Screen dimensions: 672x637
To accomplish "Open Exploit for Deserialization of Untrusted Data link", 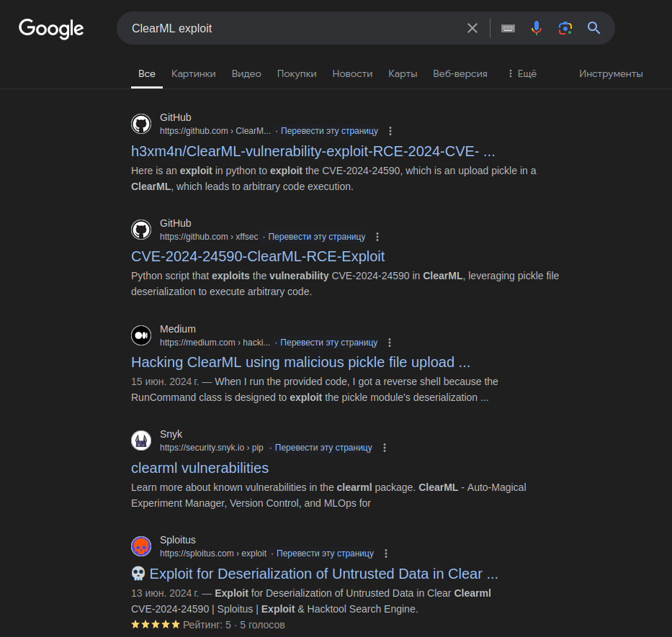I will click(315, 574).
